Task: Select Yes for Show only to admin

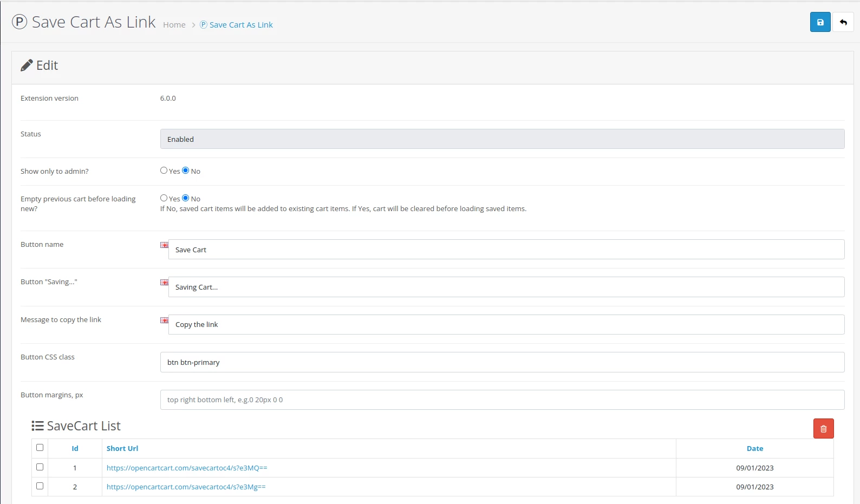Action: [164, 171]
